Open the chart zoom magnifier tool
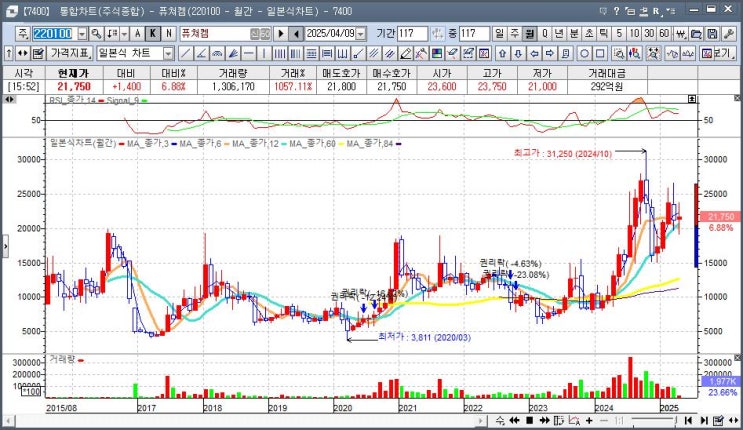This screenshot has width=743, height=430. pyautogui.click(x=618, y=53)
